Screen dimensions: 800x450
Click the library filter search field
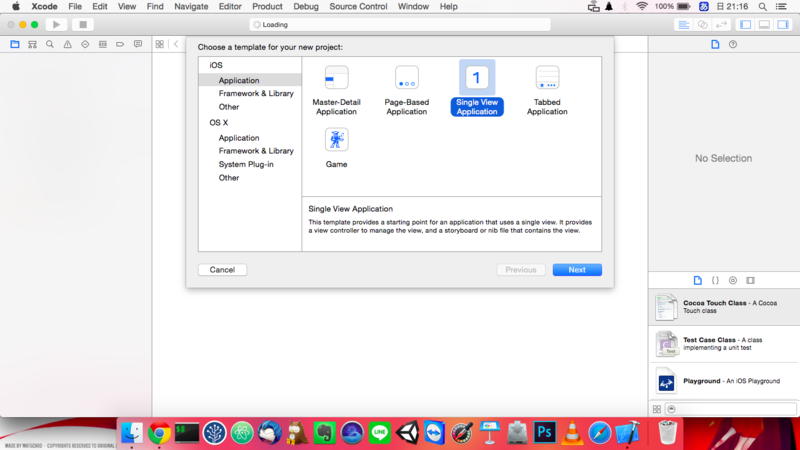(731, 409)
